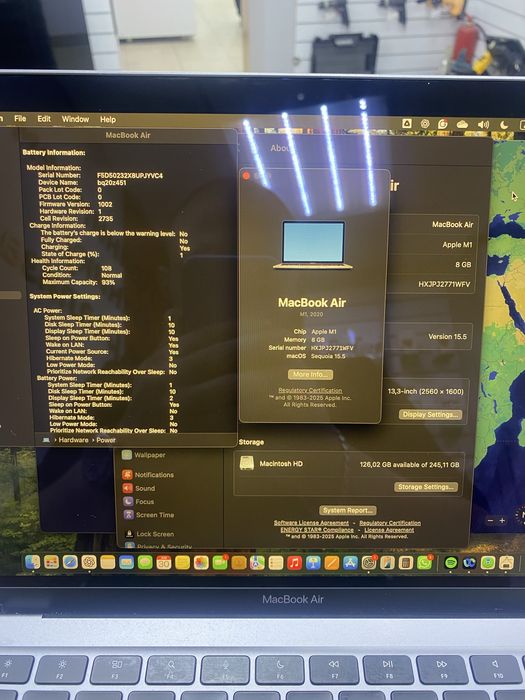
Task: Open Calendar showing 30 in the Dock
Action: [164, 562]
